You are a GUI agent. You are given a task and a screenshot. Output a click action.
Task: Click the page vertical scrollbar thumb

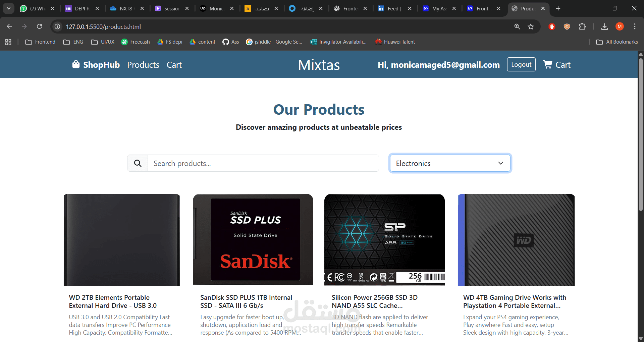(641, 134)
